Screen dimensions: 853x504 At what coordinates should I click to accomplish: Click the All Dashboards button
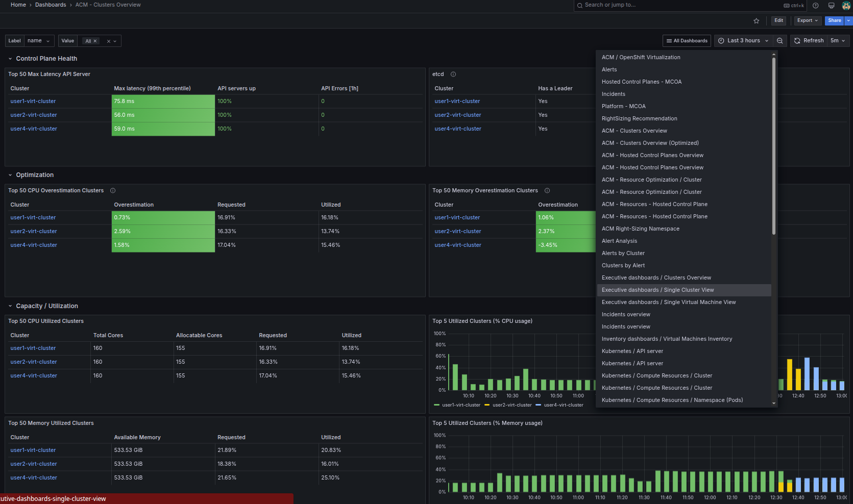[x=687, y=41]
